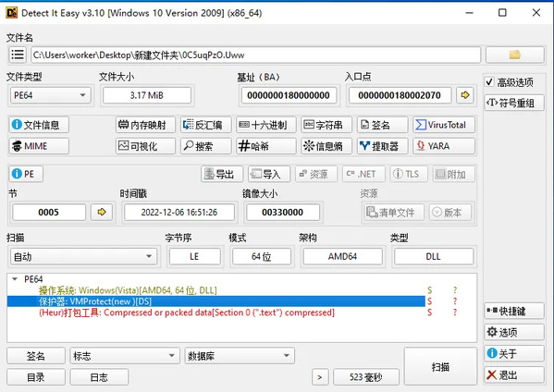Open 文件类型 PE64 dropdown

50,95
